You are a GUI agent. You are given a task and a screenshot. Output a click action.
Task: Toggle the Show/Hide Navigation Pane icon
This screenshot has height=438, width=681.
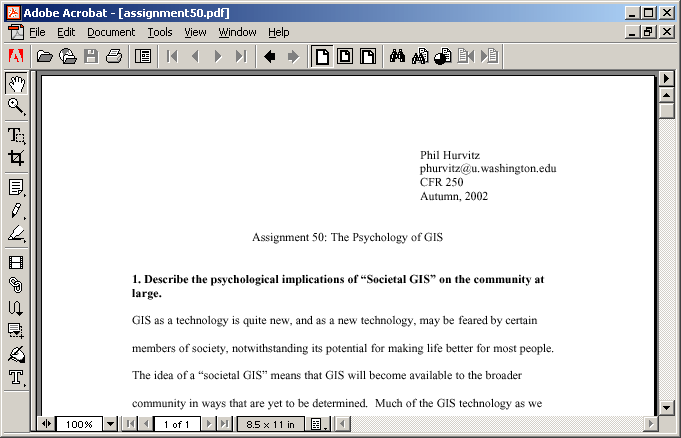143,56
